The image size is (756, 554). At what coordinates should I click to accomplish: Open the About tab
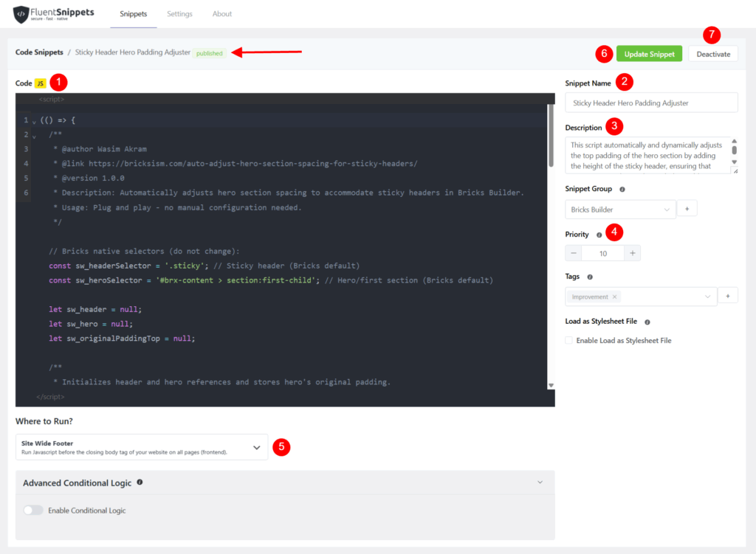click(222, 14)
